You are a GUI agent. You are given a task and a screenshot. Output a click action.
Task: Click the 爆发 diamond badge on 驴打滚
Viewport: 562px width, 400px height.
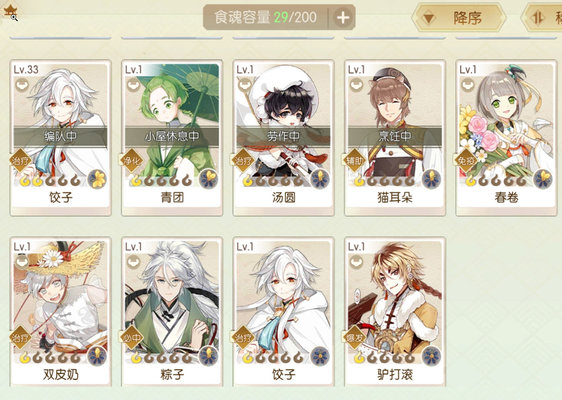(355, 338)
